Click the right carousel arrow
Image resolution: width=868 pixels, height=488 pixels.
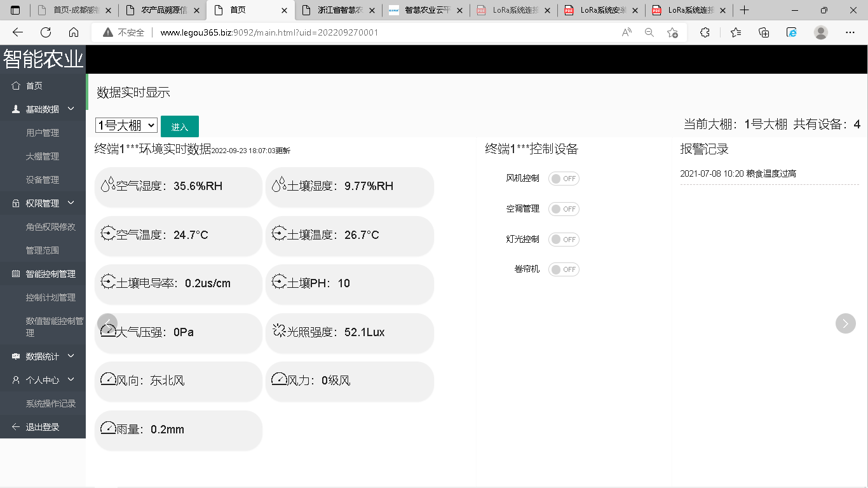[x=845, y=323]
